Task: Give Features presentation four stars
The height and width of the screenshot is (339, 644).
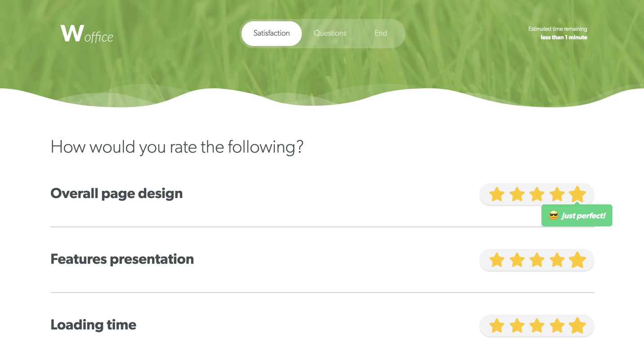Action: (x=557, y=260)
